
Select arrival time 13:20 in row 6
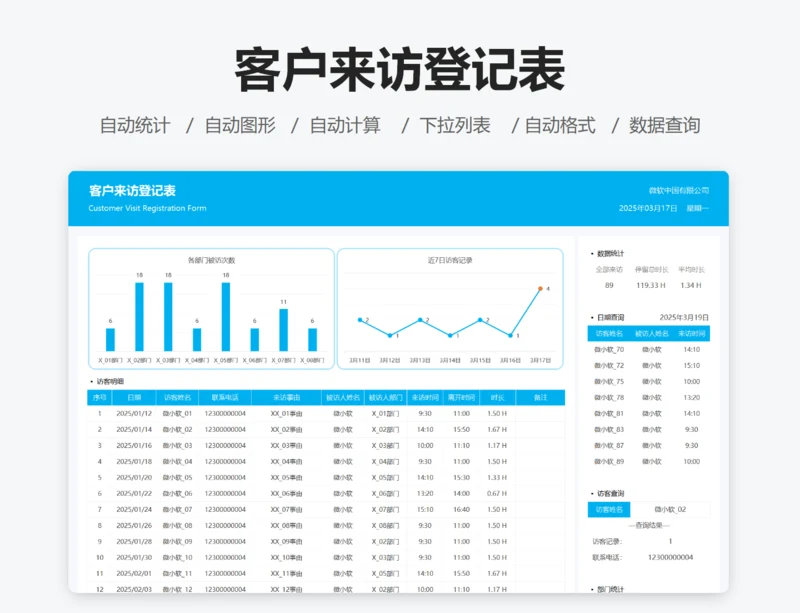coord(425,494)
